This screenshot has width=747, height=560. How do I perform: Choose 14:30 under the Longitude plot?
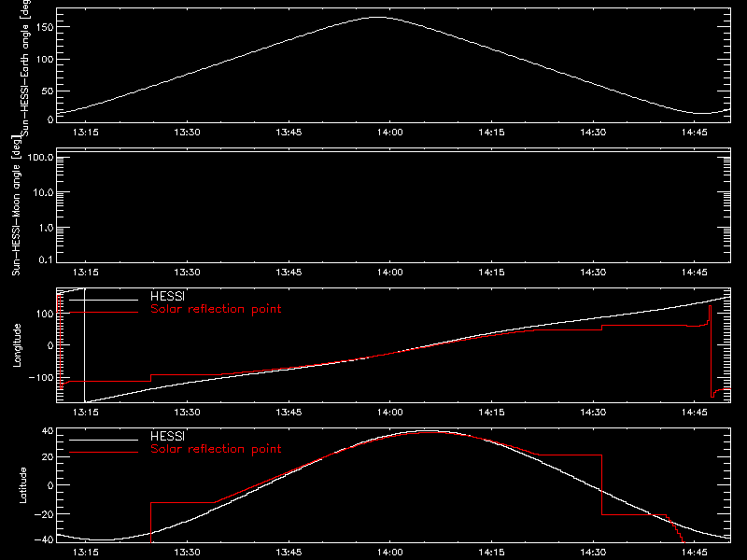[x=593, y=413]
